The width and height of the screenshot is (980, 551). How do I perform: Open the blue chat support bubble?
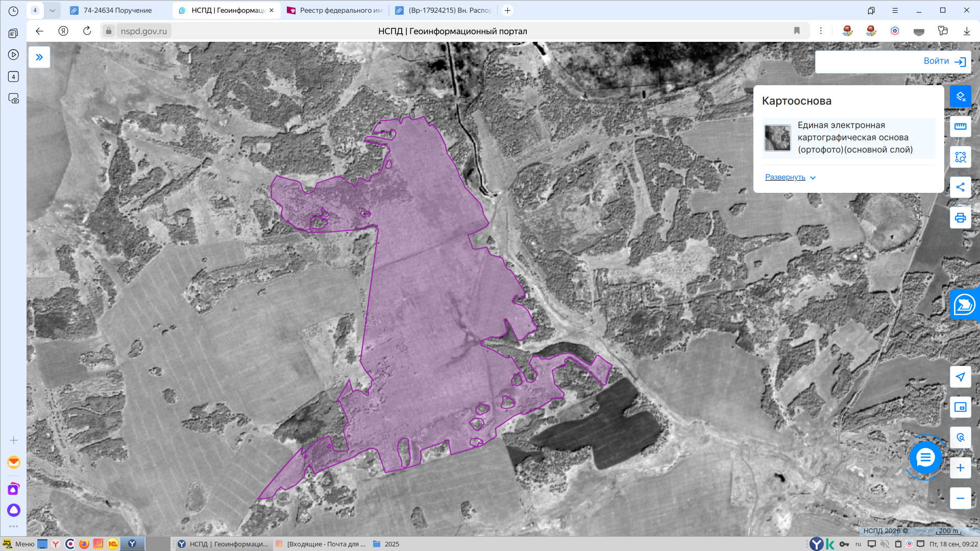925,458
